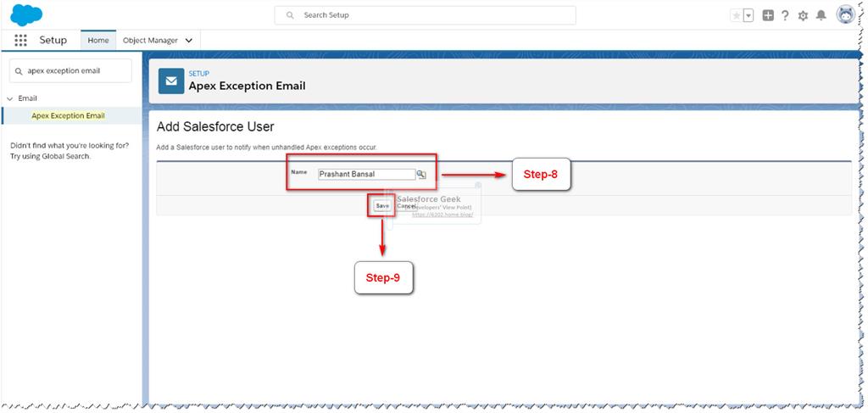Open the user avatar profile menu
Screen dimensions: 868x413
click(x=846, y=15)
